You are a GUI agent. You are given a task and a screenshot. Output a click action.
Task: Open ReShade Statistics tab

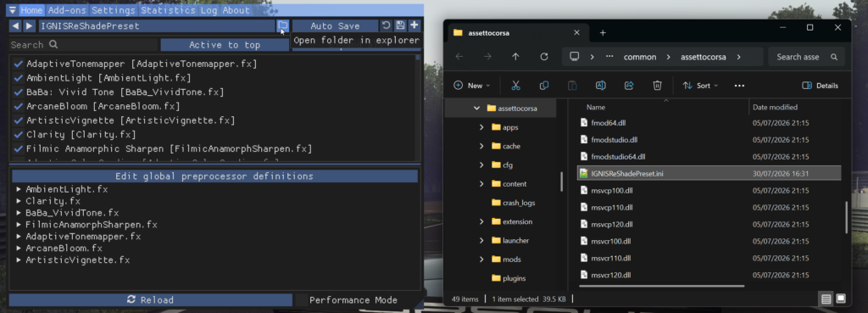coord(169,10)
